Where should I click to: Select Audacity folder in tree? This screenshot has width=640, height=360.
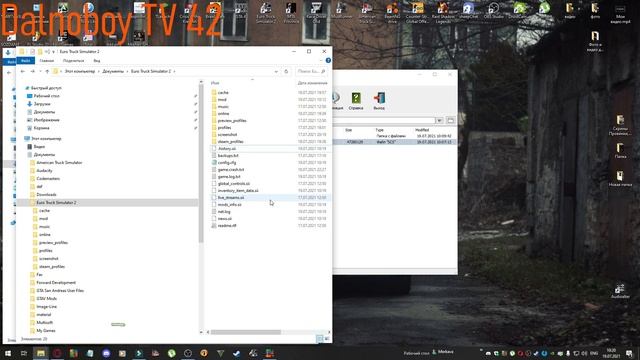click(44, 171)
